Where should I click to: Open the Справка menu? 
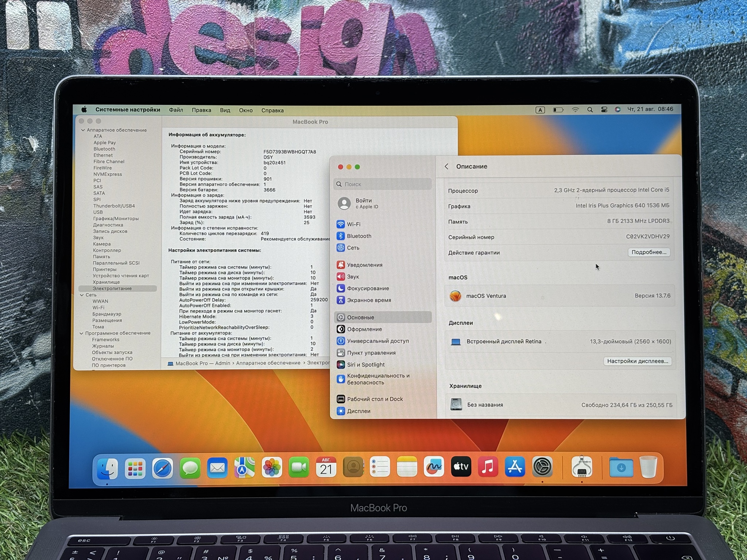tap(272, 110)
